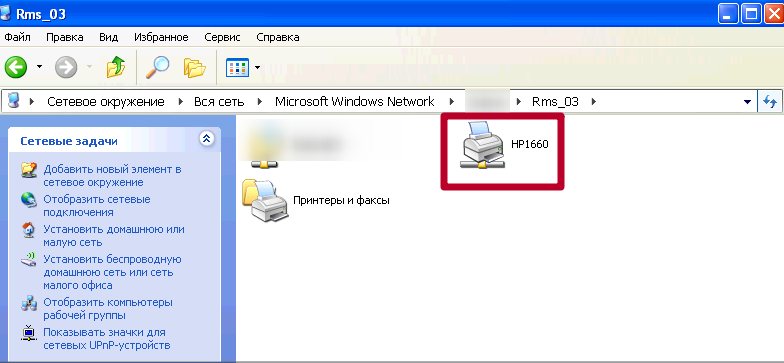Collapse the Сетевые задачи panel chevron
This screenshot has width=784, height=363.
click(206, 138)
